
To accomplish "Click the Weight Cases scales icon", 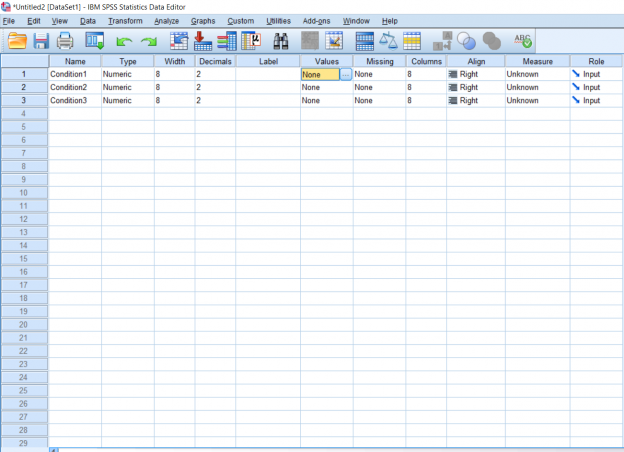I will [388, 41].
